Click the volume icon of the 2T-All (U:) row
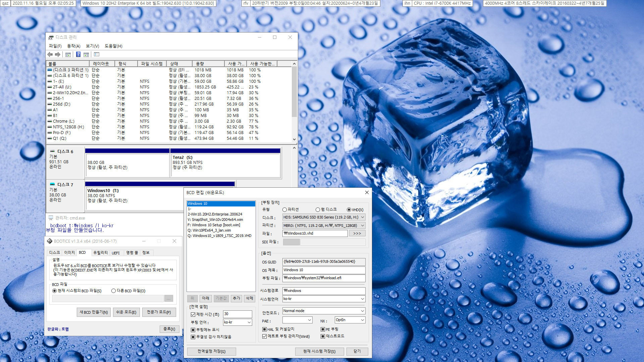Image resolution: width=644 pixels, height=362 pixels. point(50,87)
